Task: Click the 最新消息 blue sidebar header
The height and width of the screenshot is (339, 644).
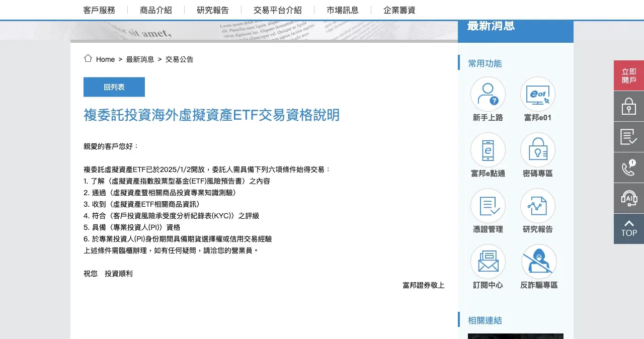Action: [x=516, y=31]
